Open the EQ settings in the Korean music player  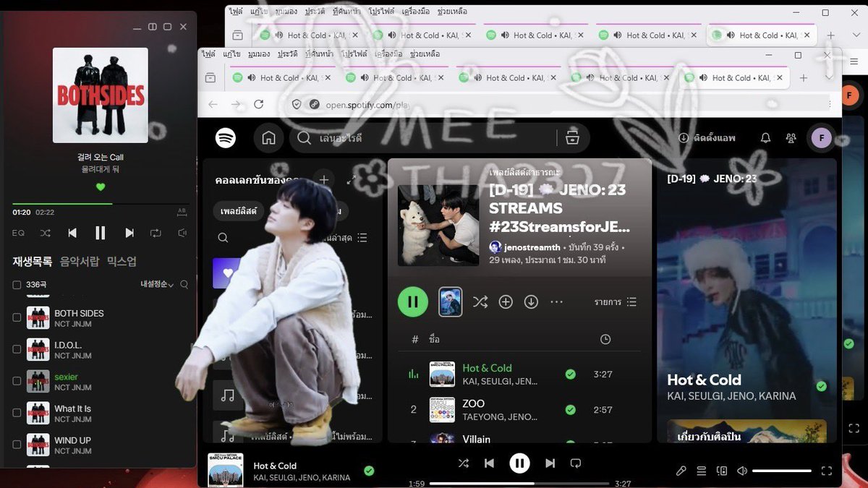18,233
